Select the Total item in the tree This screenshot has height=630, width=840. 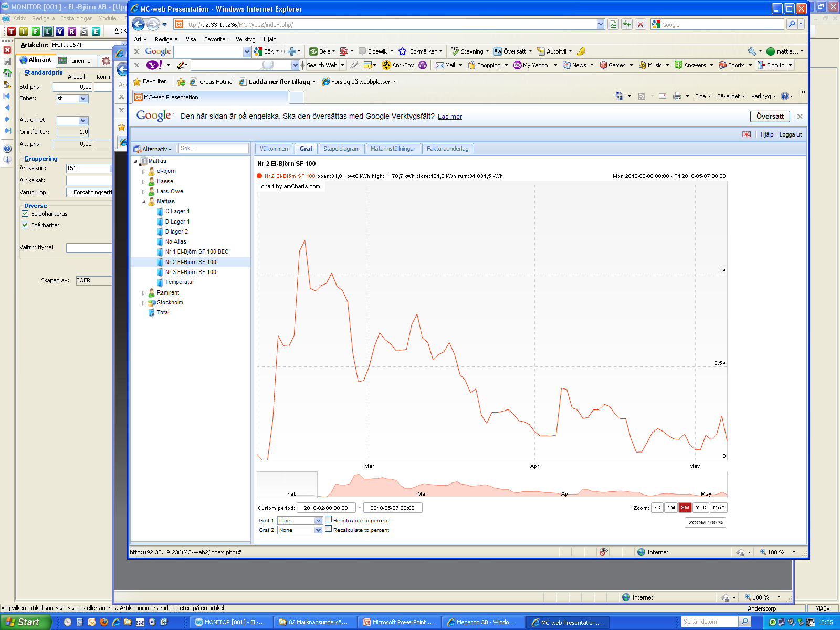[163, 313]
